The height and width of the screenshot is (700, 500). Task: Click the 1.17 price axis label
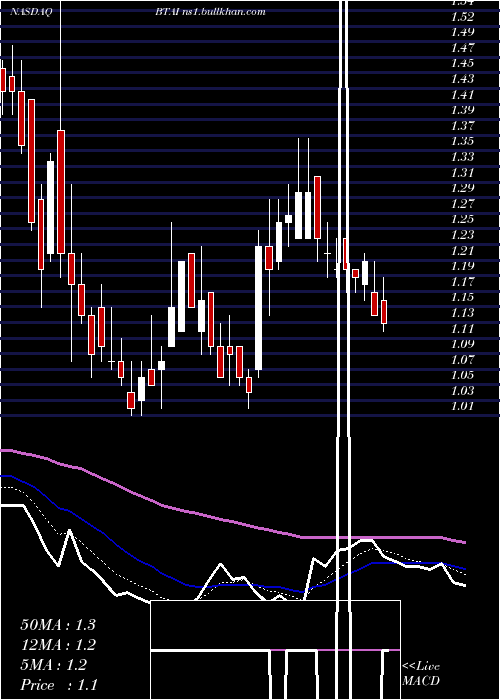(462, 282)
